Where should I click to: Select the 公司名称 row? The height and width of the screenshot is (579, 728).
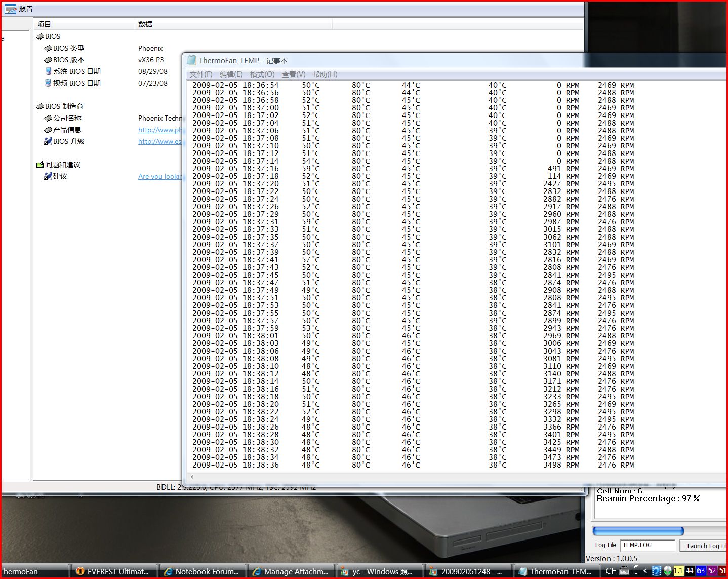point(108,118)
